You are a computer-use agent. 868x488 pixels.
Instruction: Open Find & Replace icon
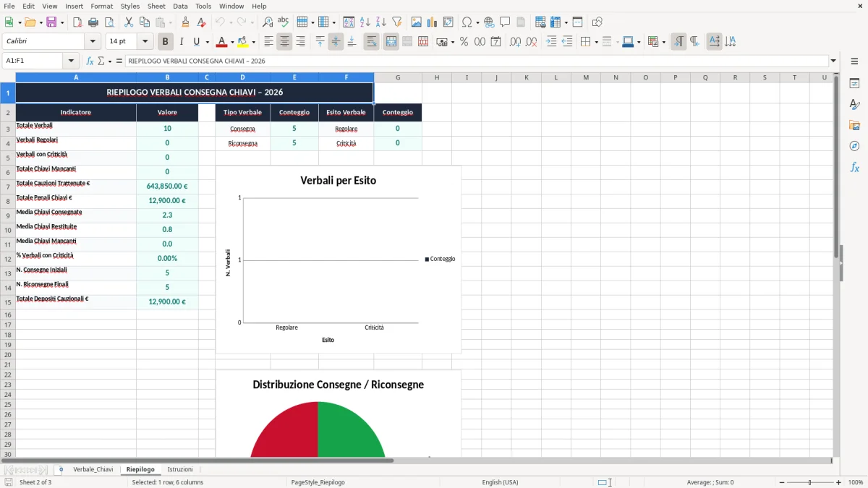(268, 22)
